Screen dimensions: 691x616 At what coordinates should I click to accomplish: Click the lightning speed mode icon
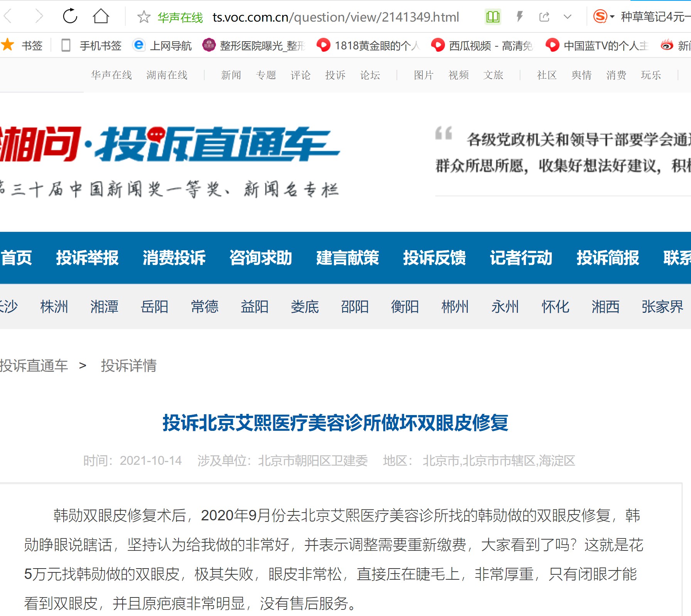point(520,17)
